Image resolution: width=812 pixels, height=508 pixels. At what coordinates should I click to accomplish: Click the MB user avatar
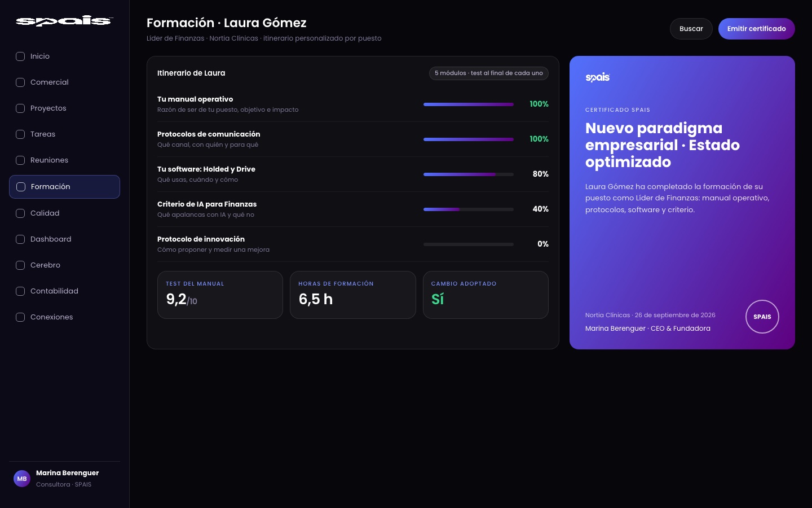pos(22,479)
